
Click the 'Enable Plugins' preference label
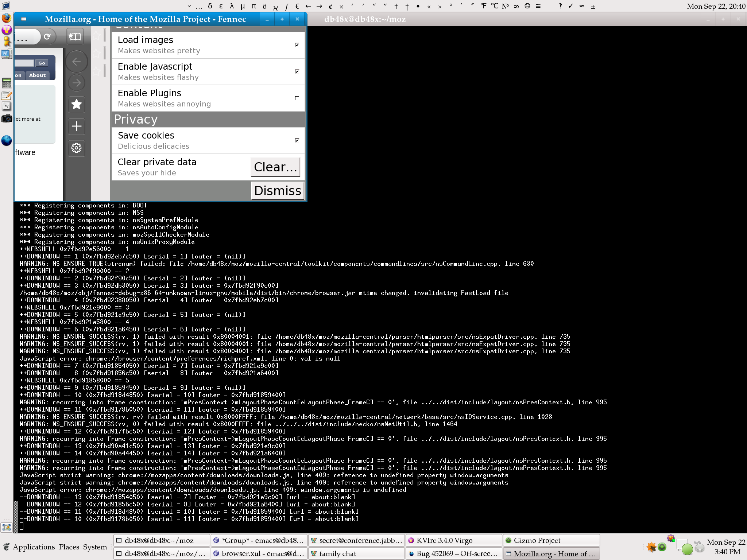(149, 93)
